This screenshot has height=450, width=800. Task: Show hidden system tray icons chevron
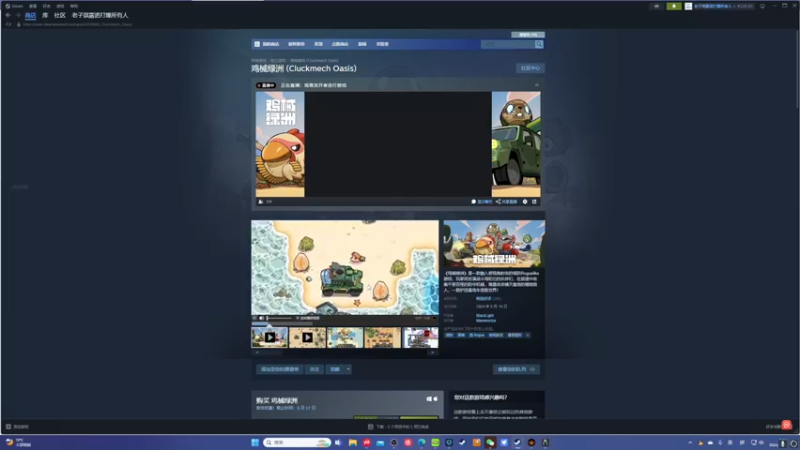point(690,443)
